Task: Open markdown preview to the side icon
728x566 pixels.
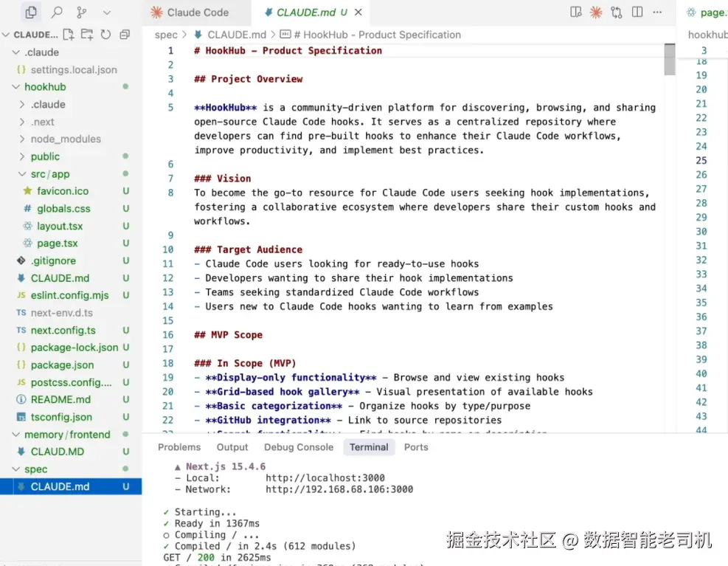Action: click(575, 12)
